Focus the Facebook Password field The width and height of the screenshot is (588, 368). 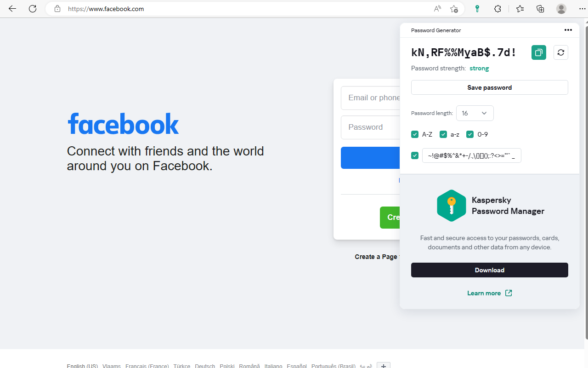pos(370,127)
